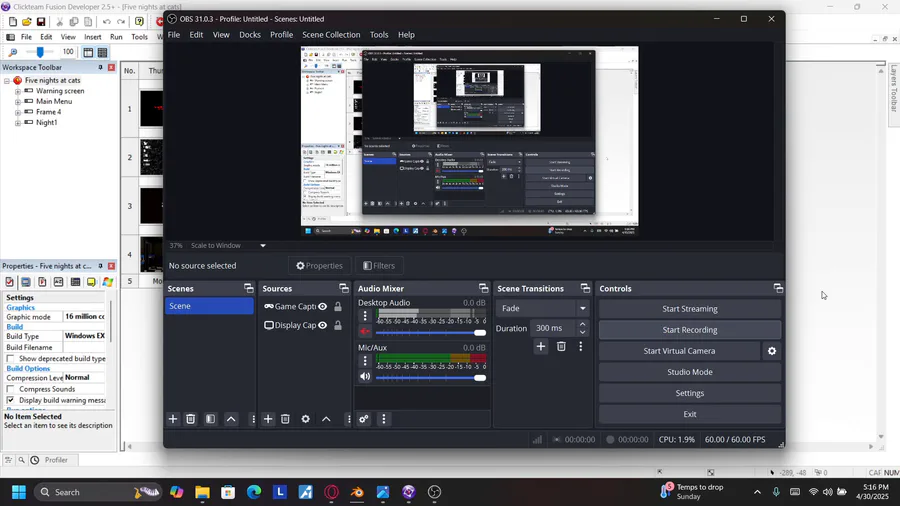Click Start Virtual Camera button
This screenshot has height=506, width=900.
click(x=680, y=351)
